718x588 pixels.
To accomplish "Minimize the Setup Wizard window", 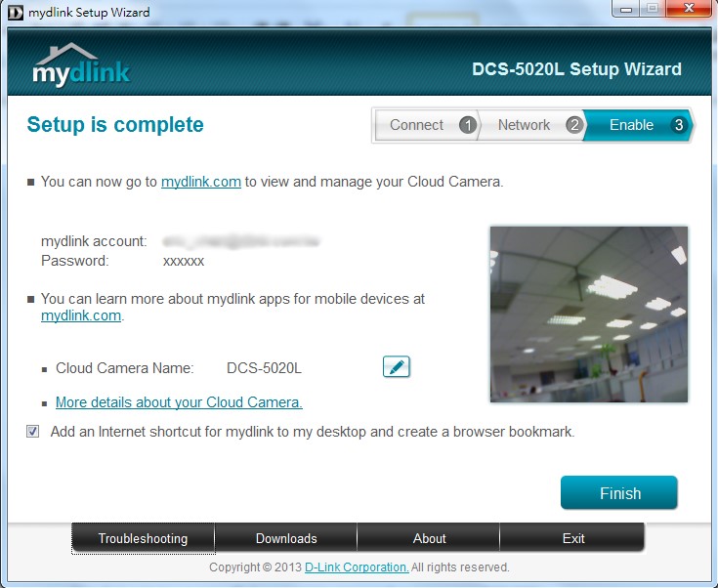I will coord(626,8).
